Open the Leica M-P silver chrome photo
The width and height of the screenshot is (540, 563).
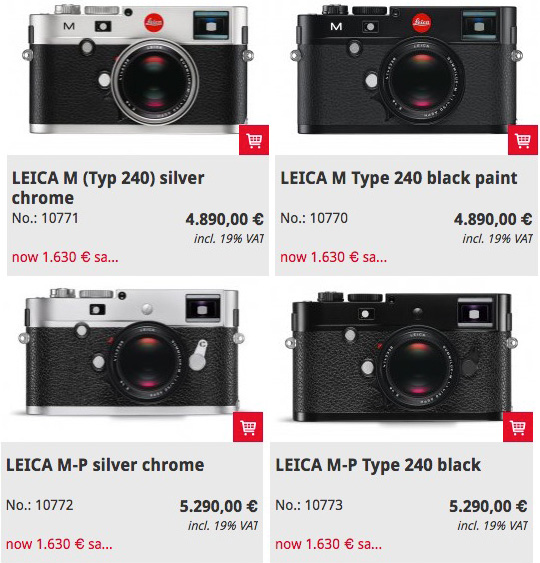coord(132,352)
